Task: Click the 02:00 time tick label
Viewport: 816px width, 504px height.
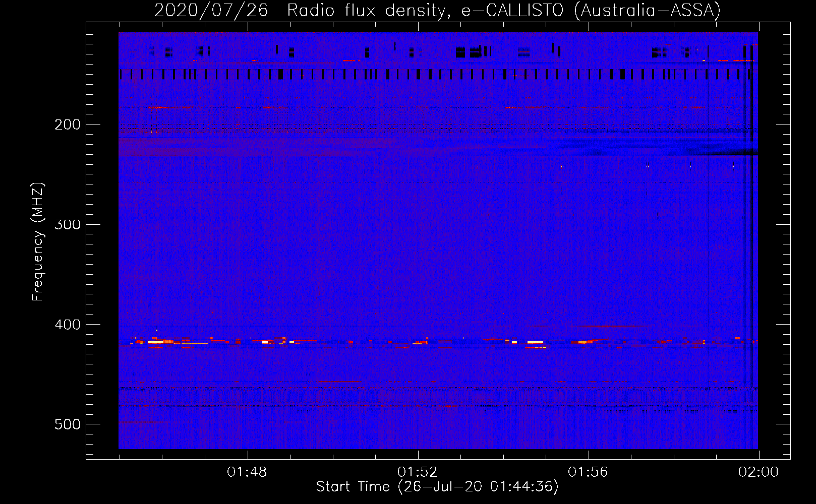Action: 759,472
